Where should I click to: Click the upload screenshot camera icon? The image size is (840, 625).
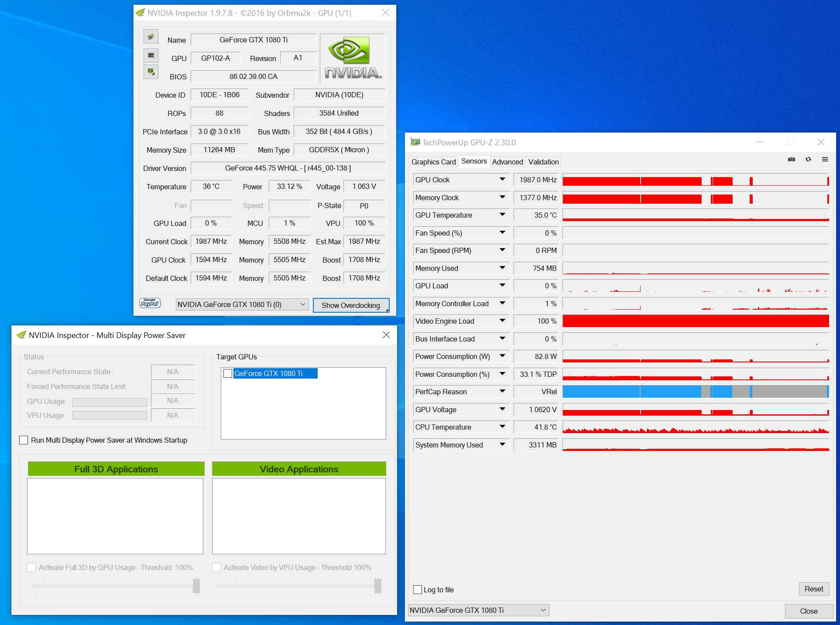tap(151, 36)
